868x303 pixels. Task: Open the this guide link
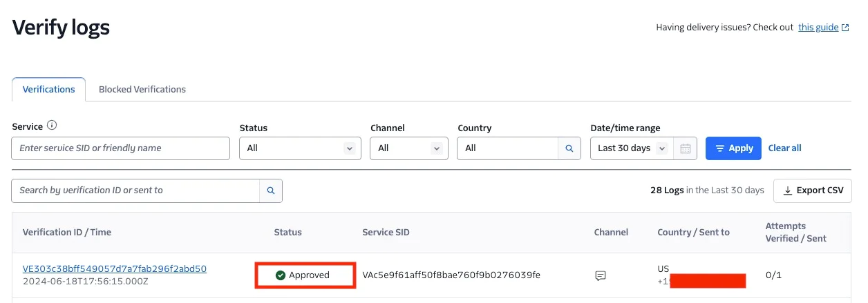click(x=818, y=28)
